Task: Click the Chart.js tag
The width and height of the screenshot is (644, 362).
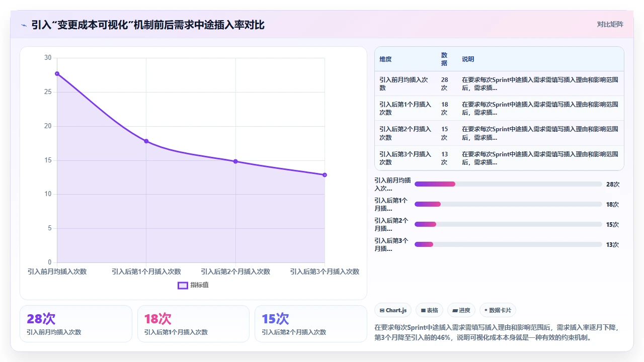Action: [393, 310]
